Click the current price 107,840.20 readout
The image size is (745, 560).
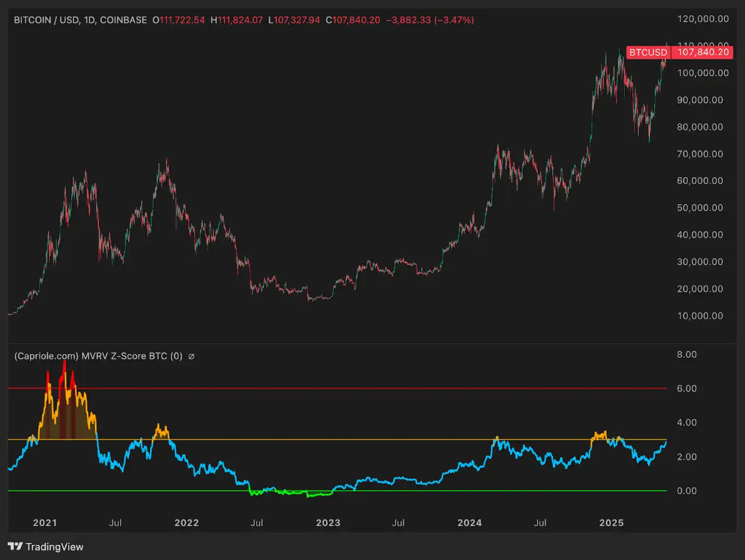pos(353,19)
